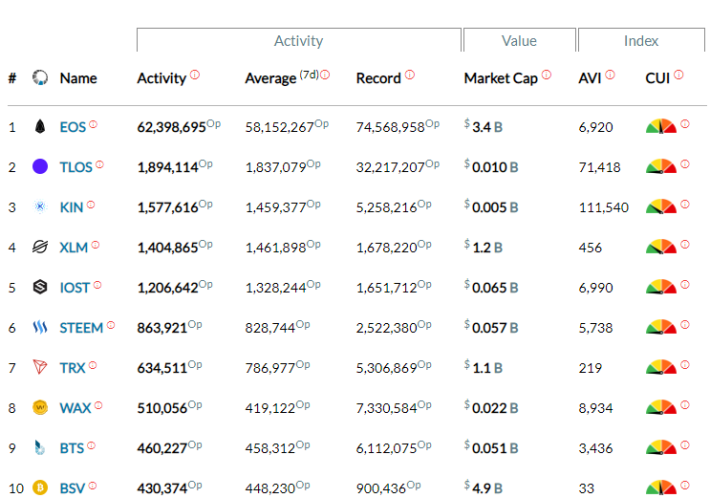Click the BSV orange coin logo
Viewport: 710px width, 498px height.
(40, 487)
